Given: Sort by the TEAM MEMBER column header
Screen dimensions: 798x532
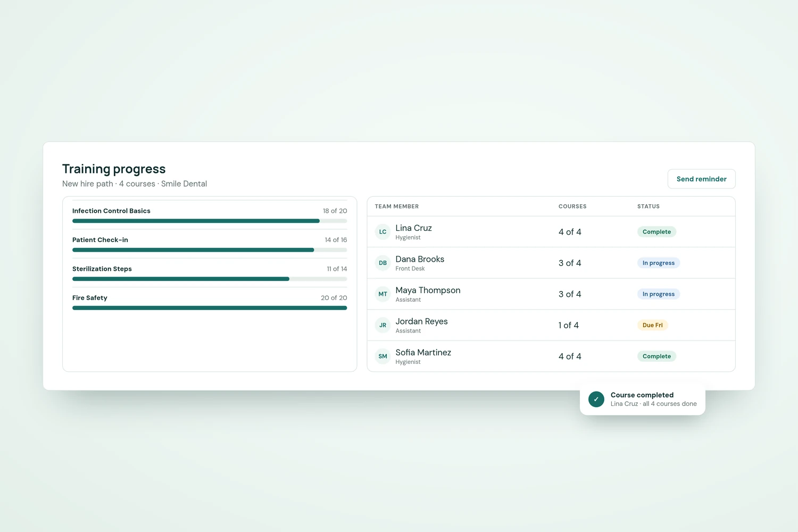Looking at the screenshot, I should [x=396, y=206].
